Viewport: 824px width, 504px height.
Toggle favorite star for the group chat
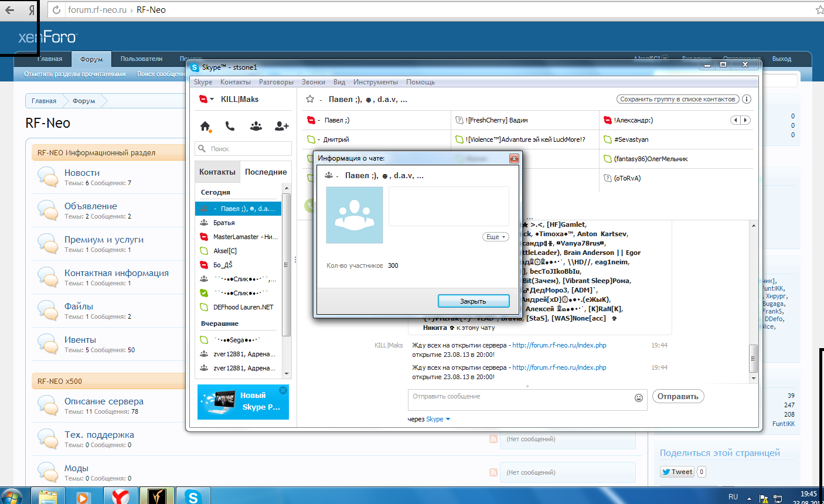(x=310, y=99)
